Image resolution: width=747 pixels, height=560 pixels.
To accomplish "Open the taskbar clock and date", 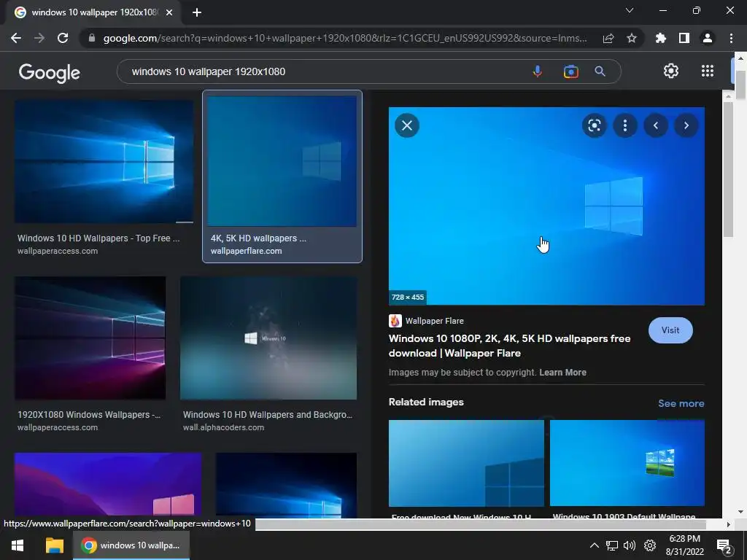I will point(684,545).
